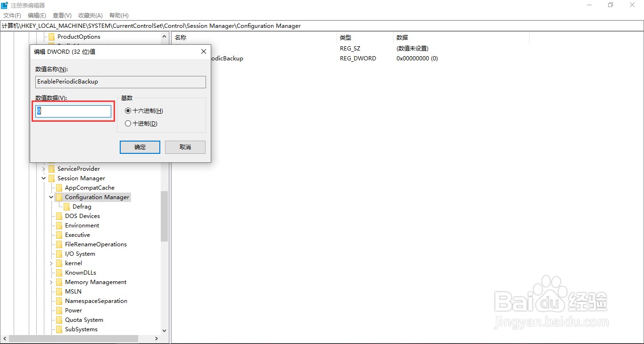Screen dimensions: 644x344
Task: Click the DOS Devices folder icon
Action: pos(59,216)
